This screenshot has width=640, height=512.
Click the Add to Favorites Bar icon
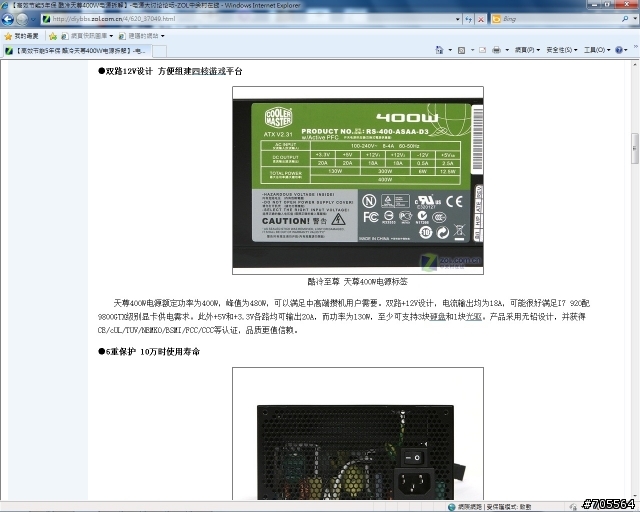click(x=53, y=36)
